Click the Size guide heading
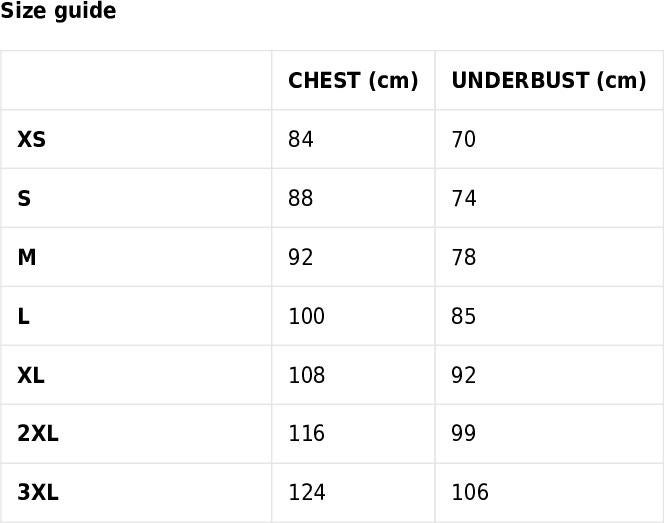 click(58, 11)
